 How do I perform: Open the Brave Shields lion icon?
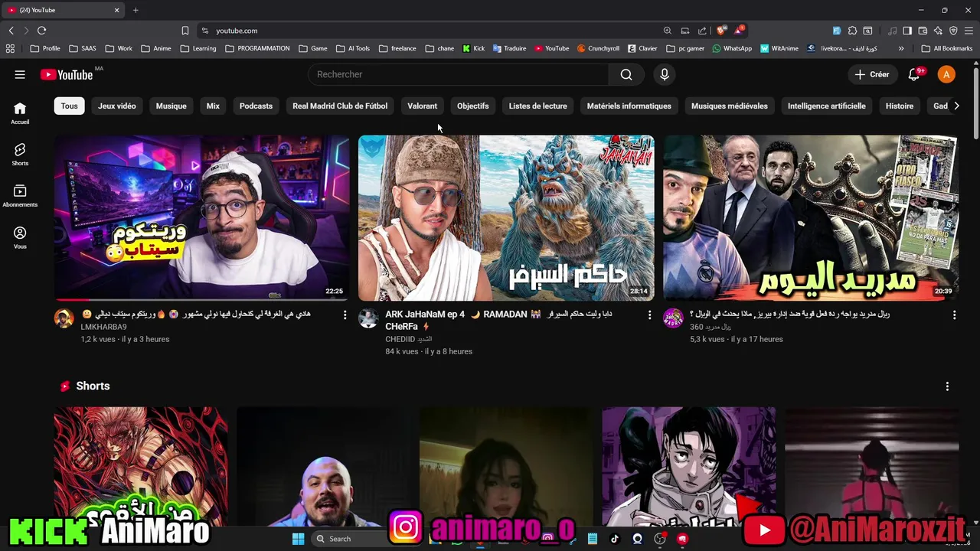(721, 31)
